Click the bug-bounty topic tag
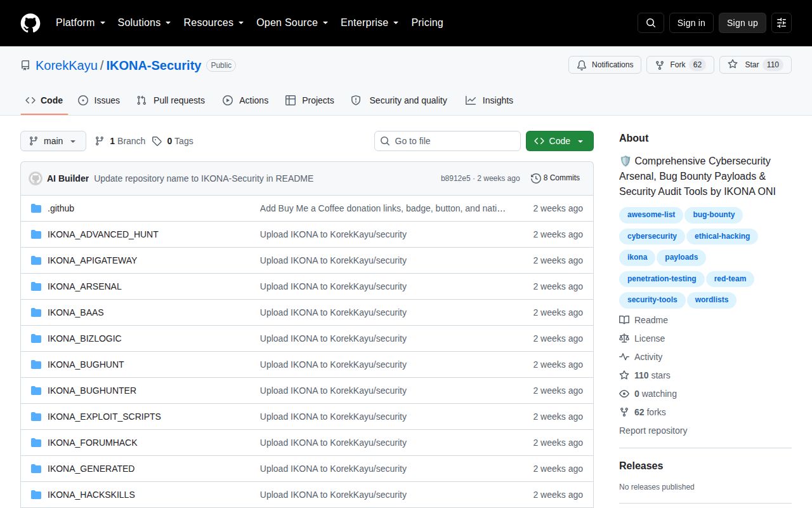The image size is (812, 508). [x=714, y=215]
